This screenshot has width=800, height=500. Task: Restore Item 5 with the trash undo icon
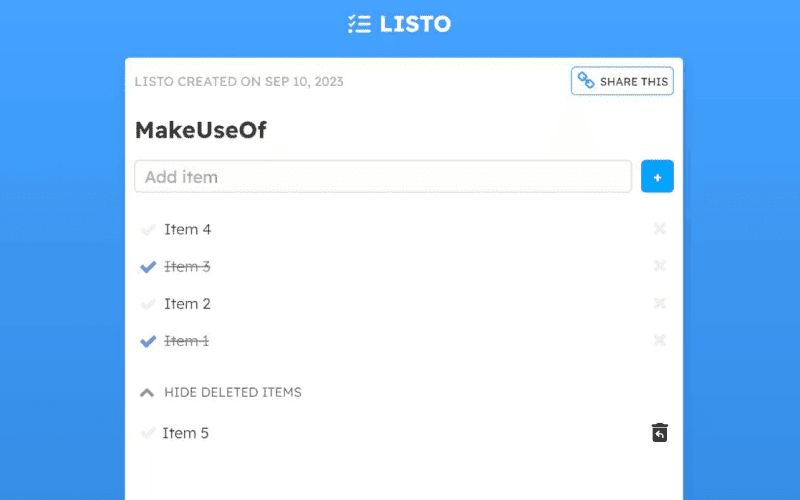(x=659, y=433)
